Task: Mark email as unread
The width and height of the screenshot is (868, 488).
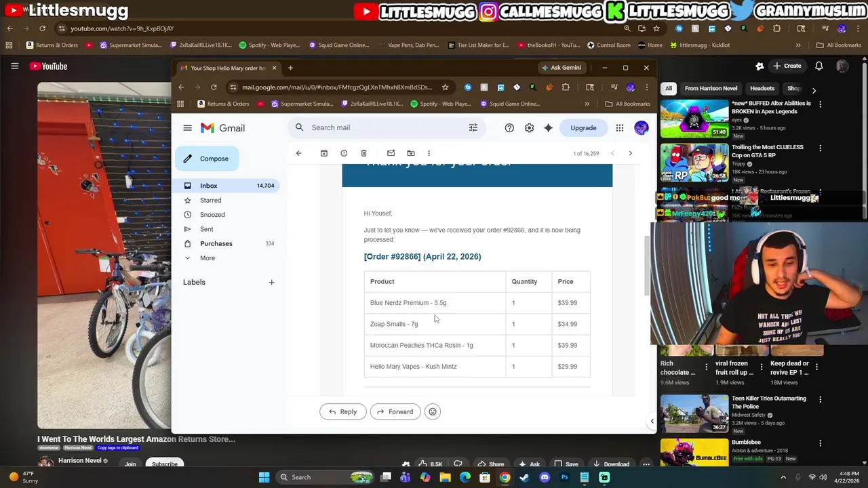Action: click(x=391, y=153)
